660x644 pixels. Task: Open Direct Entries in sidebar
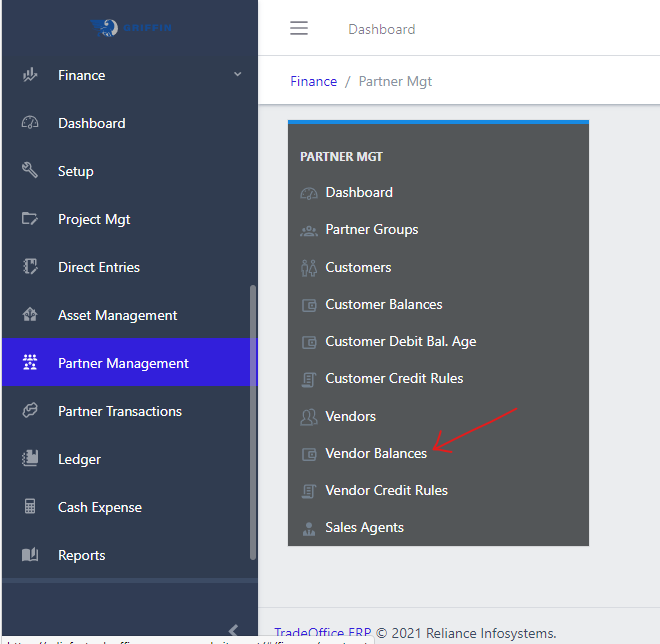(x=99, y=267)
